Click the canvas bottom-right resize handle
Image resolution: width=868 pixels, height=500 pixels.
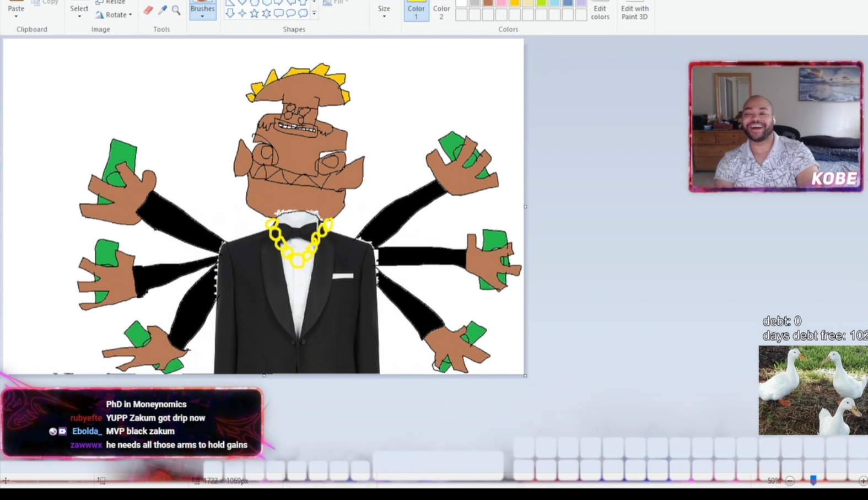pyautogui.click(x=525, y=375)
